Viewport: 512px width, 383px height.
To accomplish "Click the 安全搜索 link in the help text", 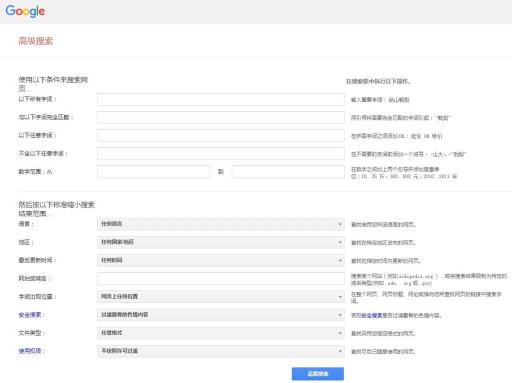I will pyautogui.click(x=372, y=315).
